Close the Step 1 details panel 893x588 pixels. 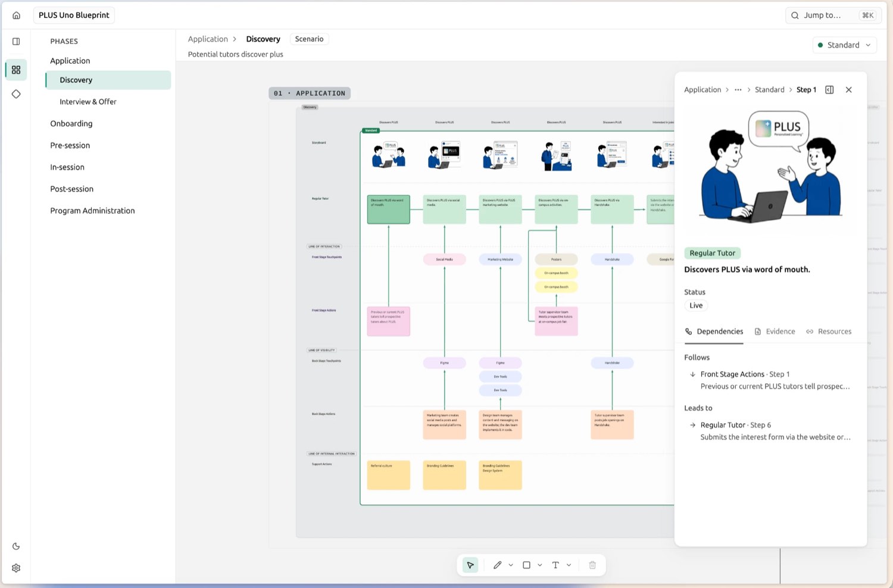click(849, 90)
